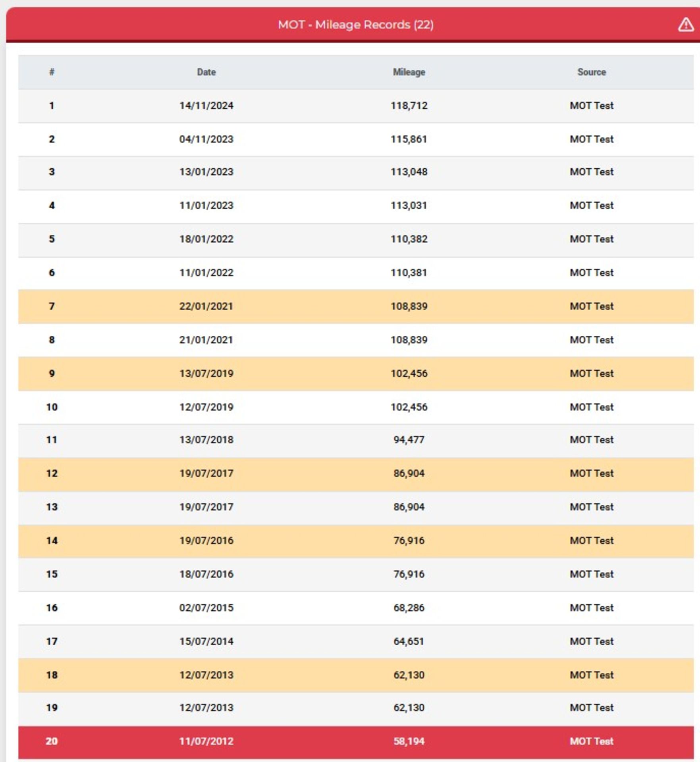Click highlighted row 14 dated 19/07/2016
The width and height of the screenshot is (700, 762).
coord(356,541)
